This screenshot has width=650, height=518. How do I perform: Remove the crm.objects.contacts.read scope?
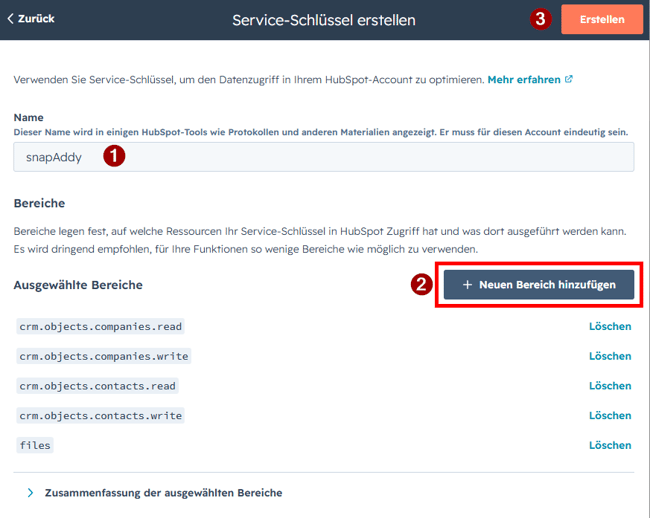(x=610, y=386)
